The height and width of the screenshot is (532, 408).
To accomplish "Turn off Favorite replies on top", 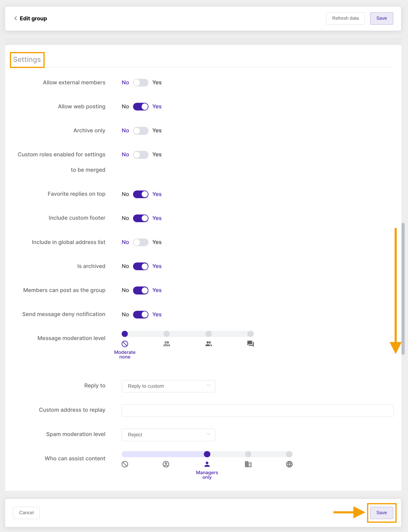I will tap(140, 194).
